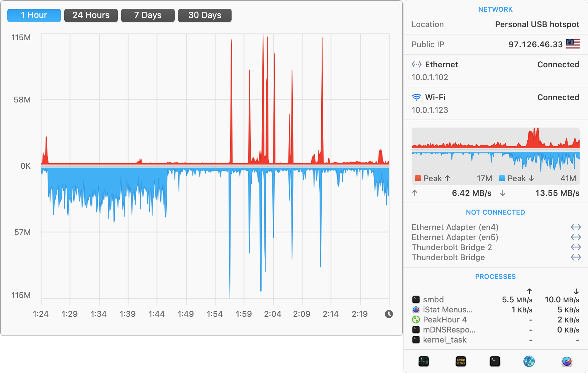Screen dimensions: 588x373
Task: Click smbd's 10.0 MB/s download value
Action: pos(562,300)
